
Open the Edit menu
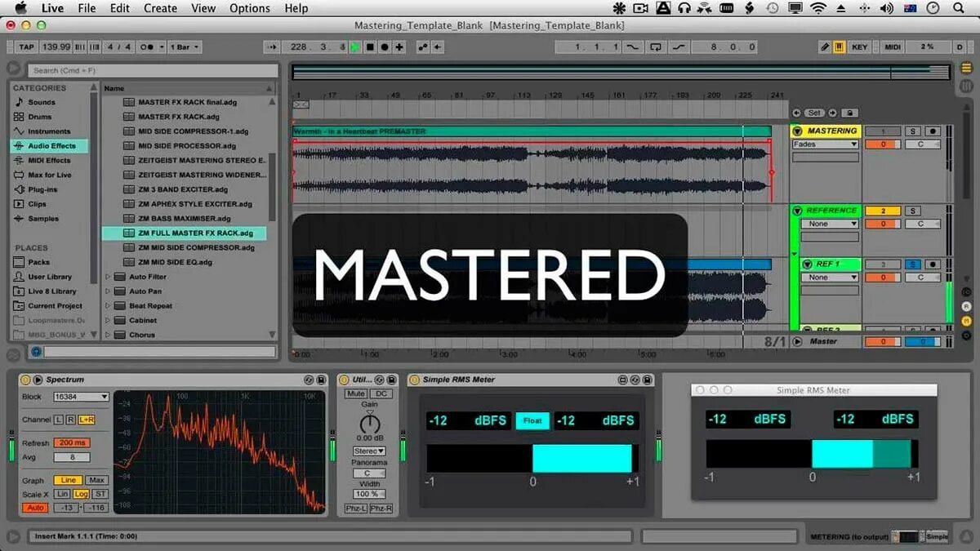tap(120, 8)
